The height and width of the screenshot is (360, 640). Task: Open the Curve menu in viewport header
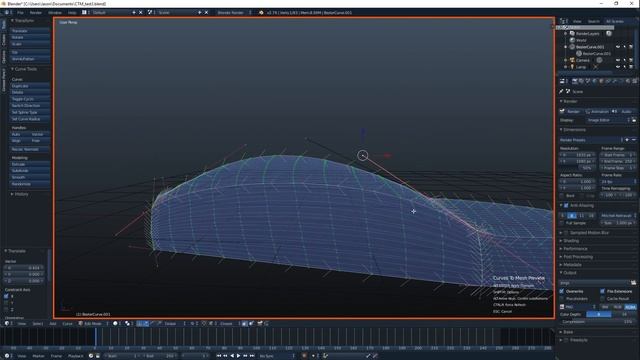point(67,323)
